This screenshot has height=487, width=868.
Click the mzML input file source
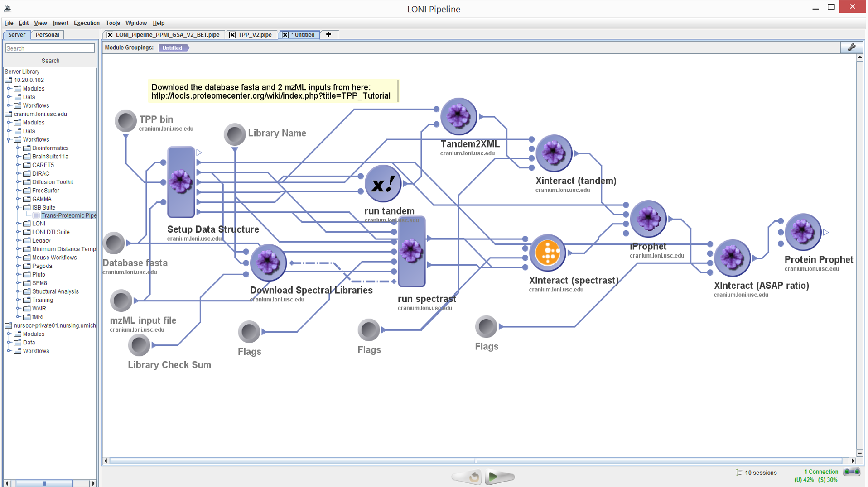[121, 301]
